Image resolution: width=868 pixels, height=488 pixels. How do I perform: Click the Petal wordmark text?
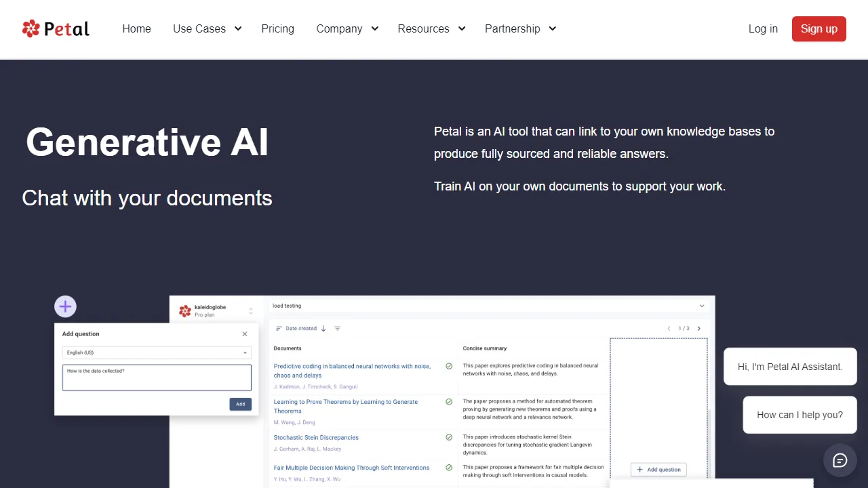pyautogui.click(x=66, y=29)
